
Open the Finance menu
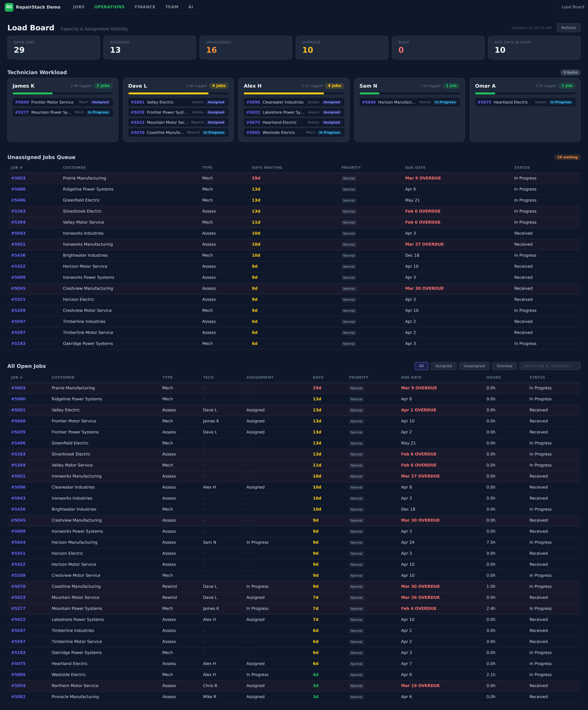(x=145, y=7)
